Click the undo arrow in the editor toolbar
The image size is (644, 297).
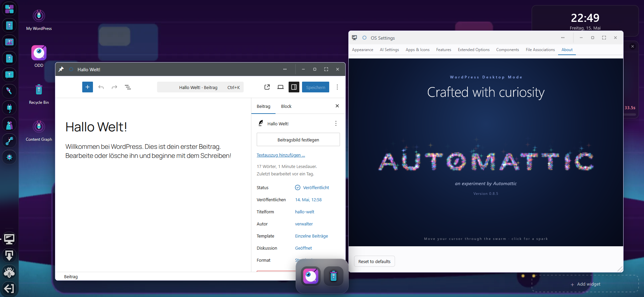[x=101, y=87]
